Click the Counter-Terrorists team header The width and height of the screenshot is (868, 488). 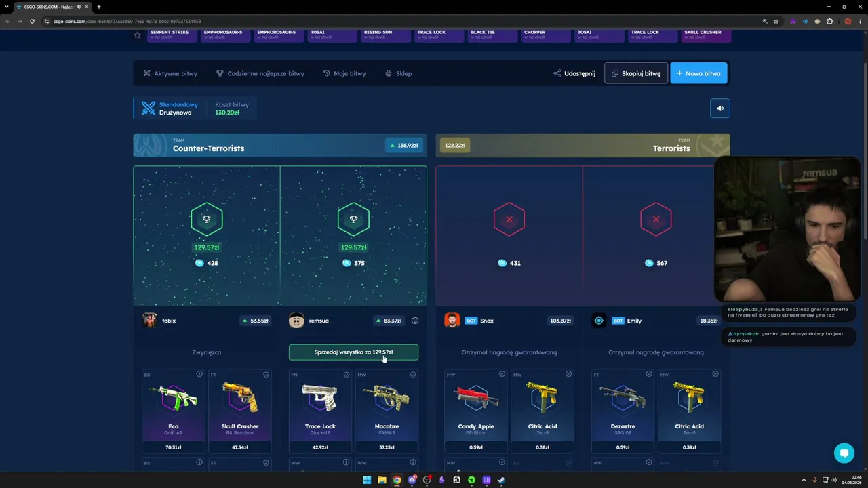pos(280,145)
